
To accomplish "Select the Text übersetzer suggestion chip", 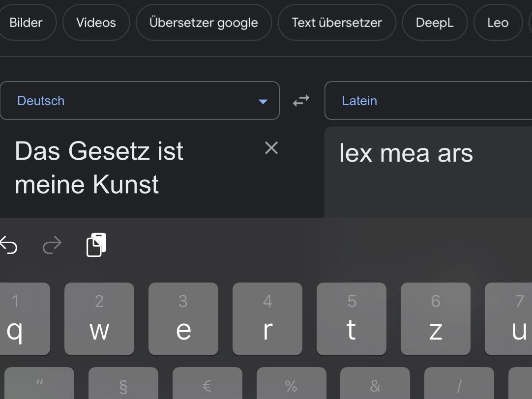I will (x=337, y=23).
